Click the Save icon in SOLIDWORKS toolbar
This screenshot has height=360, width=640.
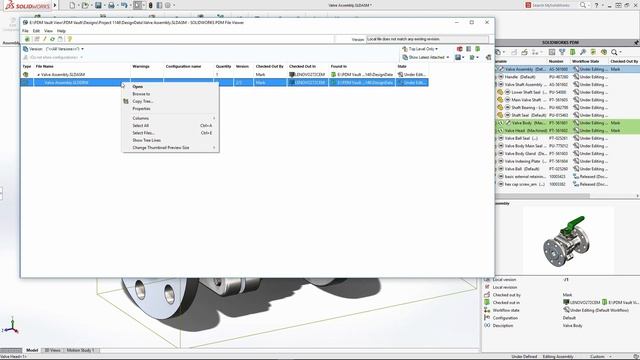click(x=98, y=5)
